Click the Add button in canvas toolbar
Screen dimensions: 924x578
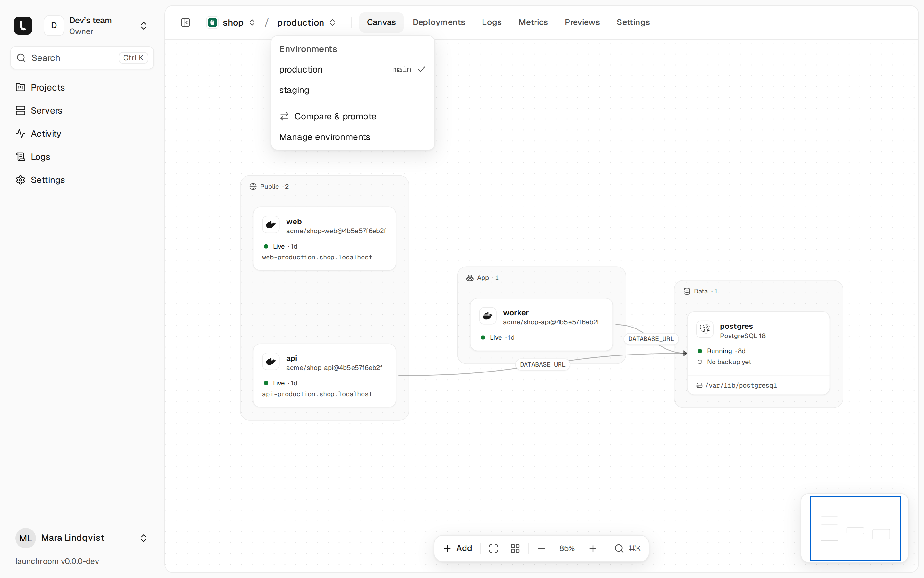458,548
